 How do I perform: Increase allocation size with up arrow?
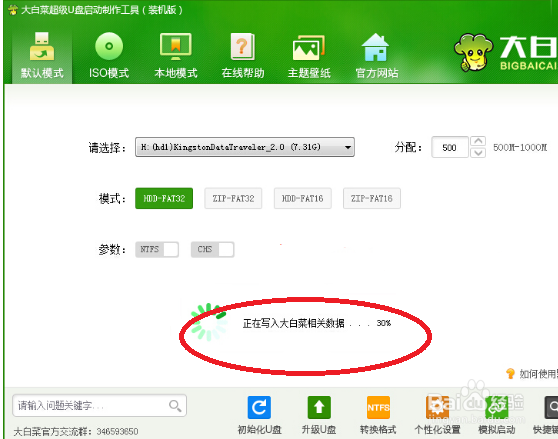[x=478, y=141]
